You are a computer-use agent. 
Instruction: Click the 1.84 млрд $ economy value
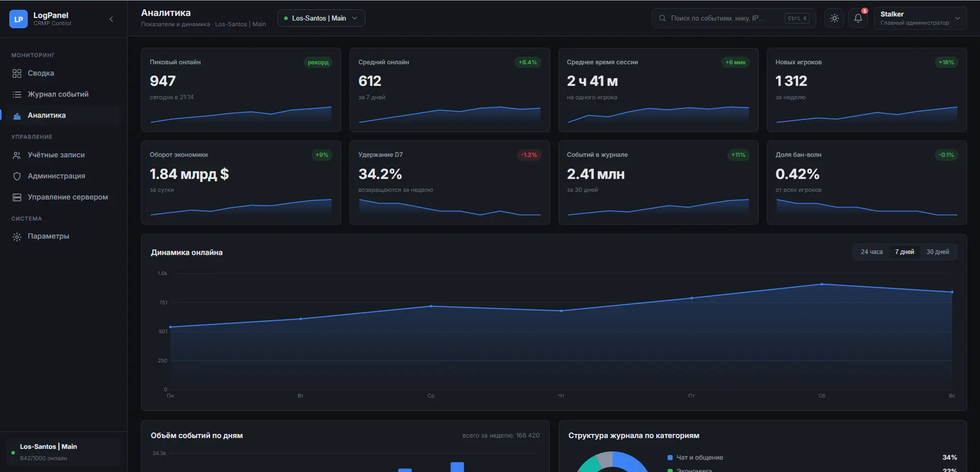pyautogui.click(x=189, y=174)
